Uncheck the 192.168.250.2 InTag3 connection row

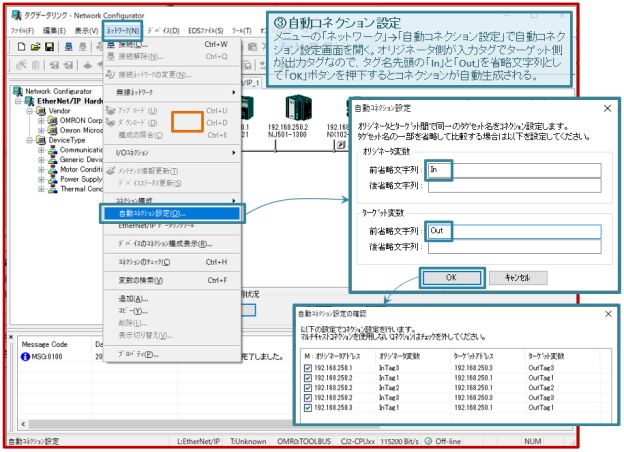click(x=308, y=398)
